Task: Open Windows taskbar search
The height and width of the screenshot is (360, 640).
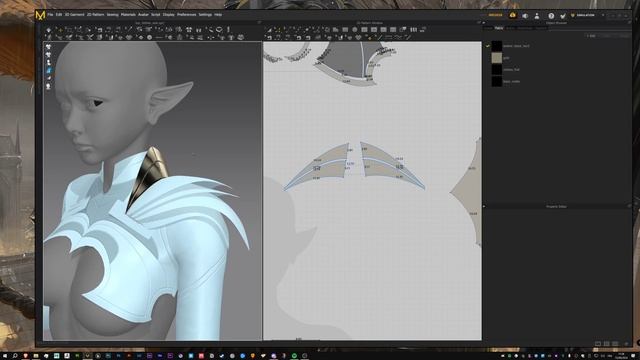Action: coord(15,356)
